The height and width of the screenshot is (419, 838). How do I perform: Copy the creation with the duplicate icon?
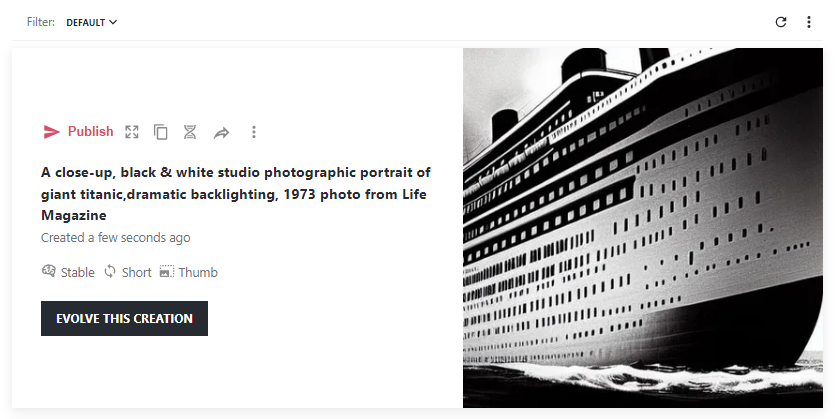pyautogui.click(x=161, y=132)
